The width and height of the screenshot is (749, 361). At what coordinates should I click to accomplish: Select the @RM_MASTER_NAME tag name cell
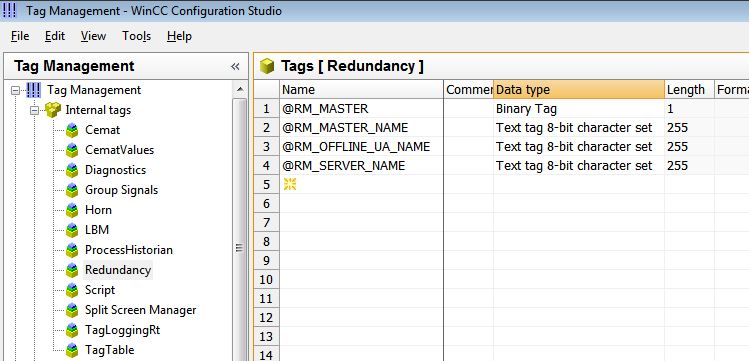coord(362,128)
